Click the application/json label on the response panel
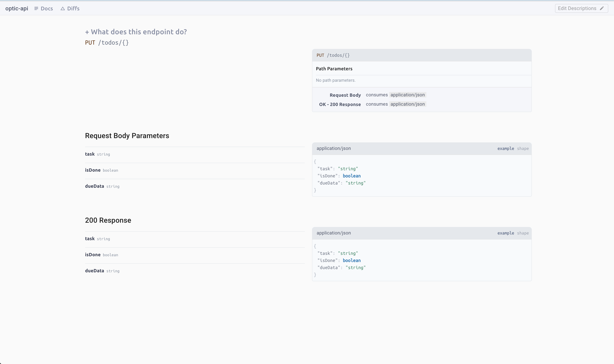The width and height of the screenshot is (614, 364). (x=333, y=233)
